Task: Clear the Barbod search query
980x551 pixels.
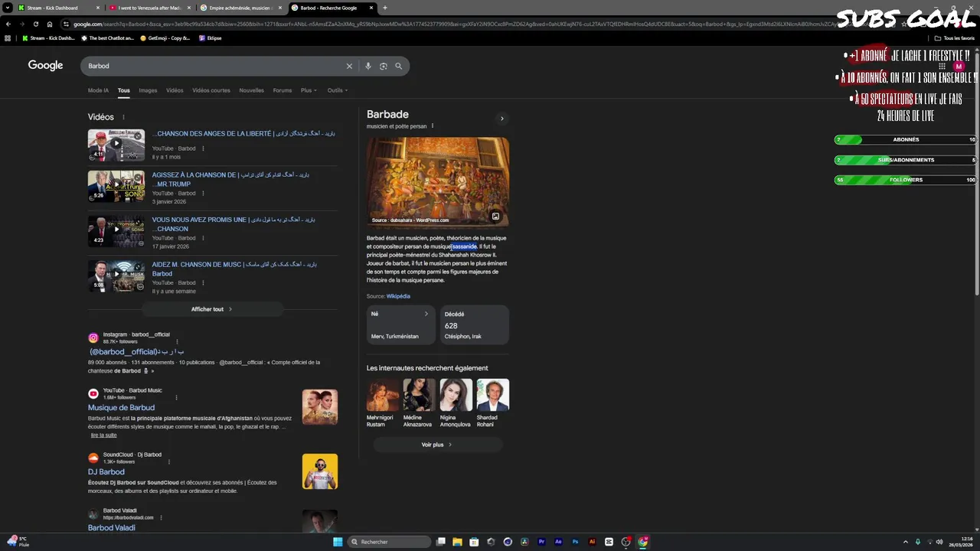Action: [349, 66]
